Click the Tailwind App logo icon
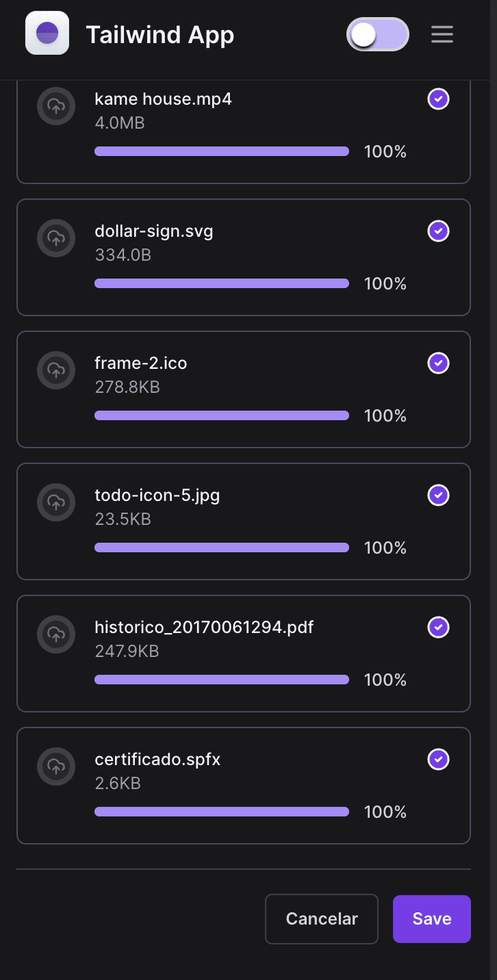This screenshot has height=980, width=497. [x=47, y=33]
